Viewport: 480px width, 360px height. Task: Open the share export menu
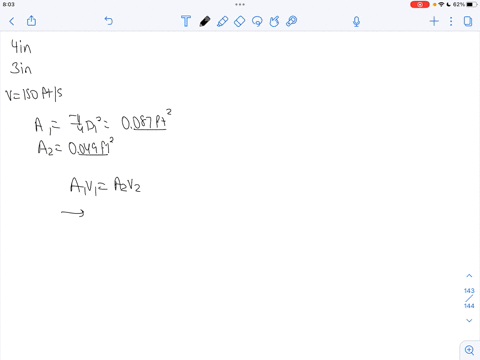pos(31,21)
